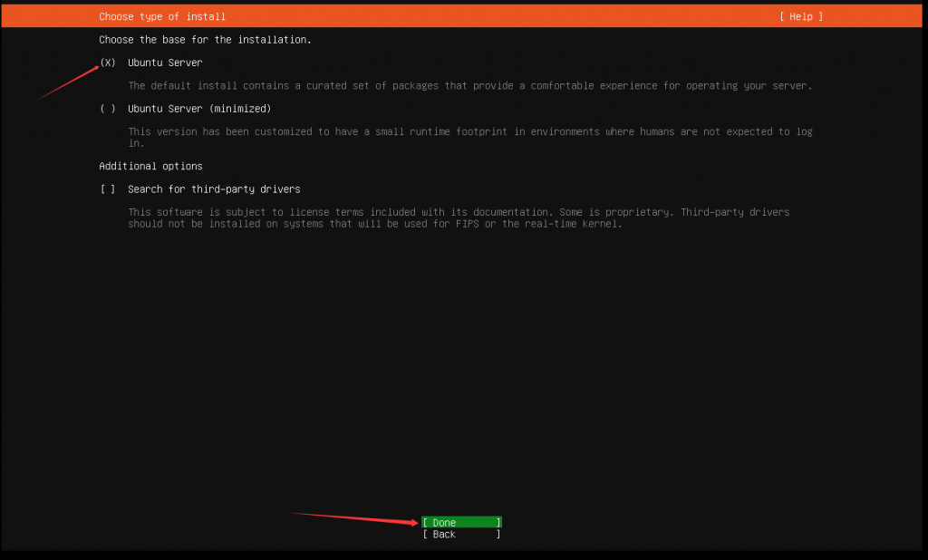
Task: Select the Ubuntu Server radio button
Action: pos(108,63)
